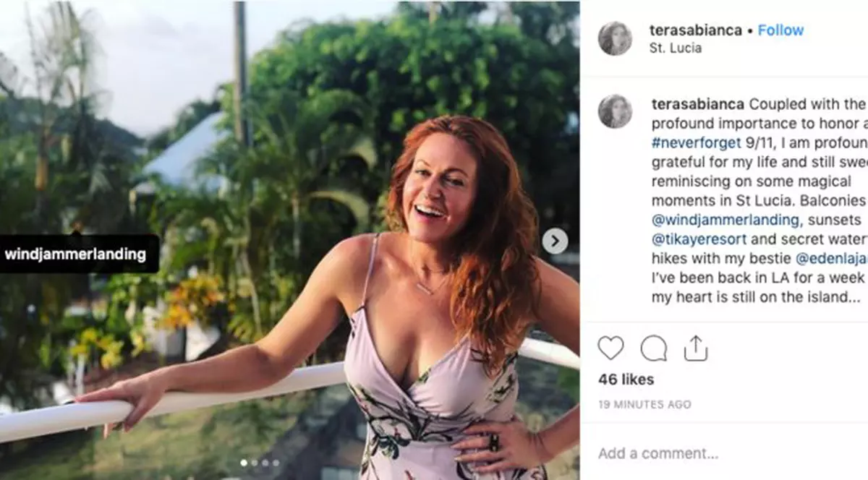Click the windjammerlanding photo tag on the image
Image resolution: width=868 pixels, height=480 pixels.
pyautogui.click(x=75, y=254)
